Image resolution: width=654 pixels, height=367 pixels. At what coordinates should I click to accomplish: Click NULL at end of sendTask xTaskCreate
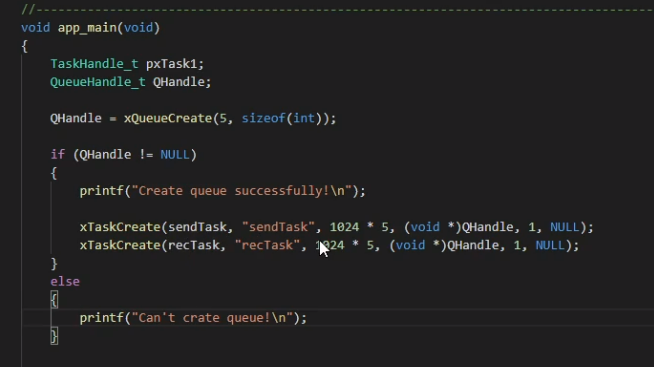[x=565, y=227]
